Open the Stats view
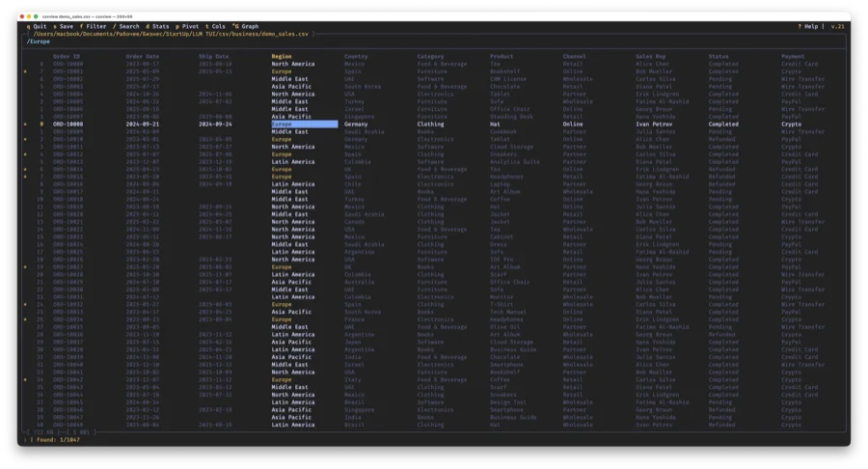Image resolution: width=868 pixels, height=469 pixels. [158, 26]
